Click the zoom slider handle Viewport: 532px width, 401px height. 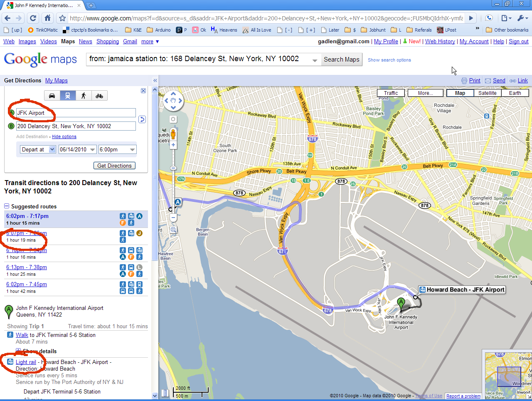click(173, 168)
